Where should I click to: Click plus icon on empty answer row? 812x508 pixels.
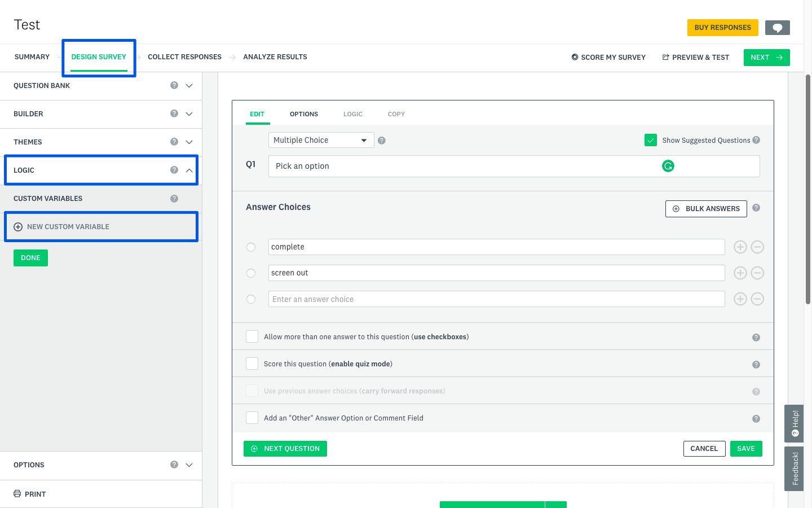click(x=740, y=299)
